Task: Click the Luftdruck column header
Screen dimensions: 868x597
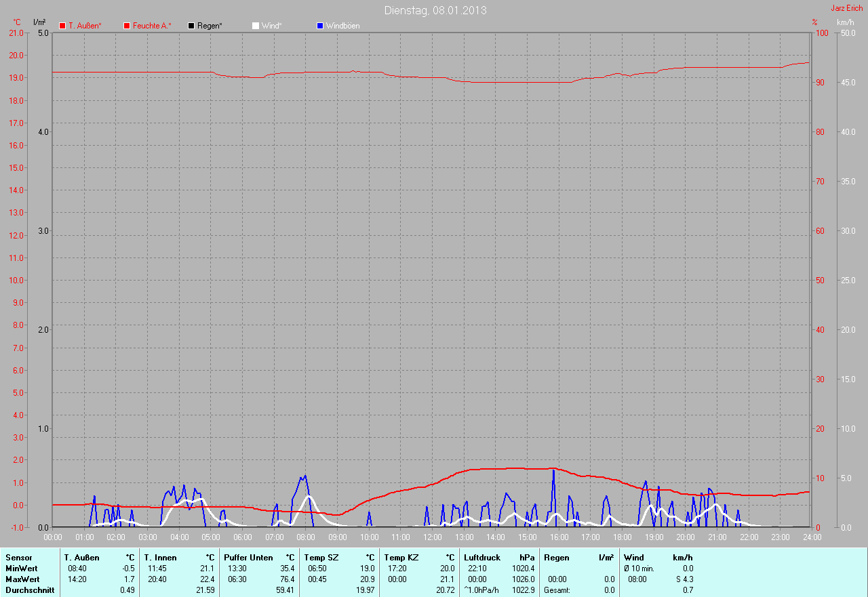Action: point(482,558)
